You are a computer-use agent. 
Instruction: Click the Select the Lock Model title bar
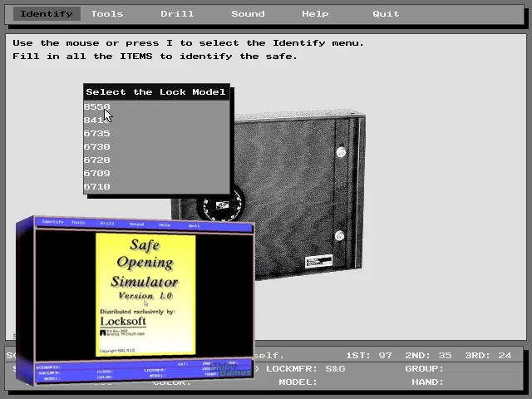pos(156,92)
